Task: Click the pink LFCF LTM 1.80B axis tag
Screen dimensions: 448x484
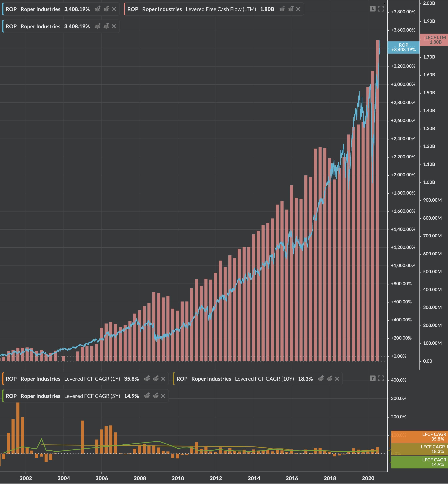Action: point(434,40)
